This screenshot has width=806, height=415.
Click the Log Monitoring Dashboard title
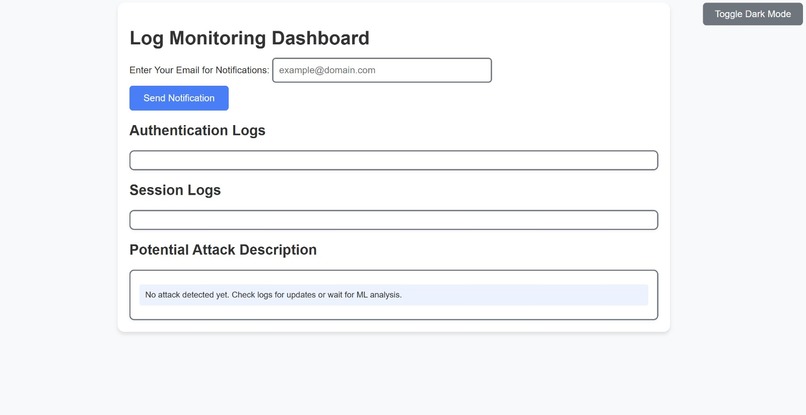pyautogui.click(x=249, y=38)
